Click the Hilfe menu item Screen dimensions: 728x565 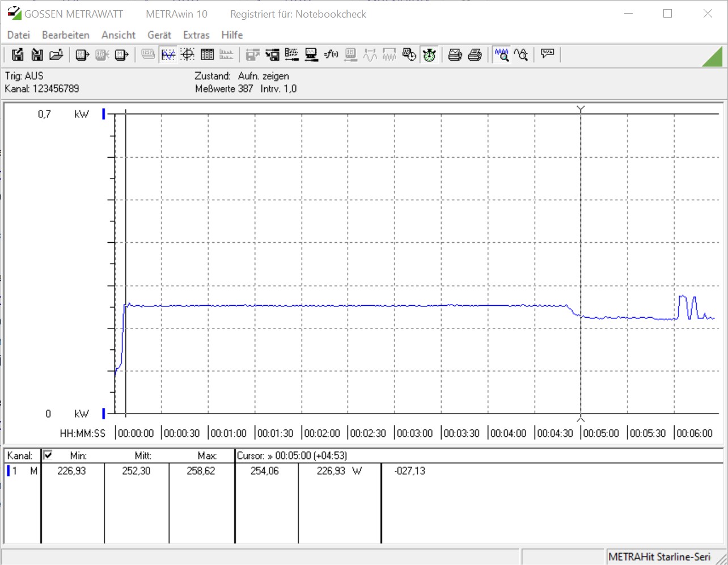click(232, 35)
